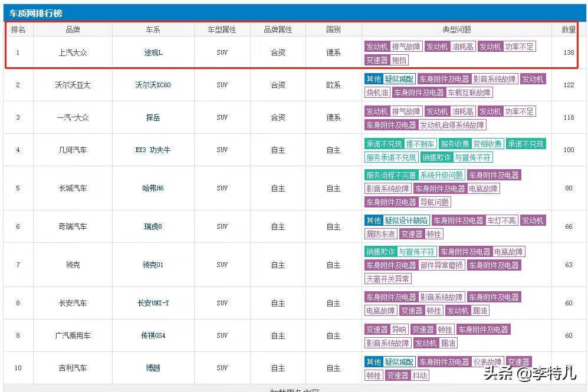Viewport: 588px width, 392px height.
Task: Click the 车系 column header
Action: point(153,29)
